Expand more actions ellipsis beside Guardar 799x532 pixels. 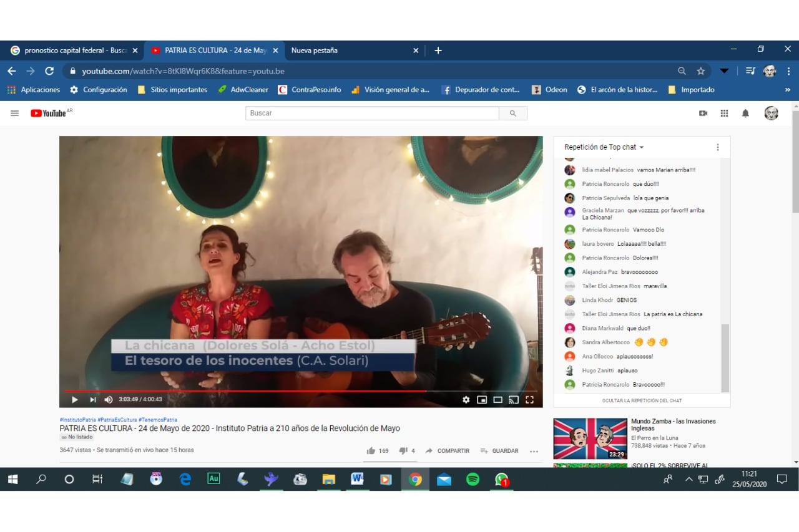coord(534,451)
